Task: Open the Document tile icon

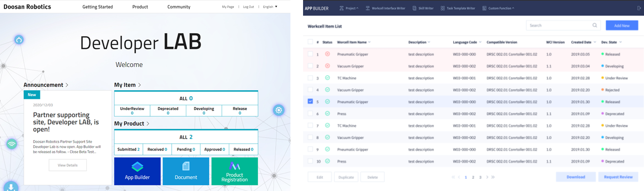Action: (x=186, y=166)
